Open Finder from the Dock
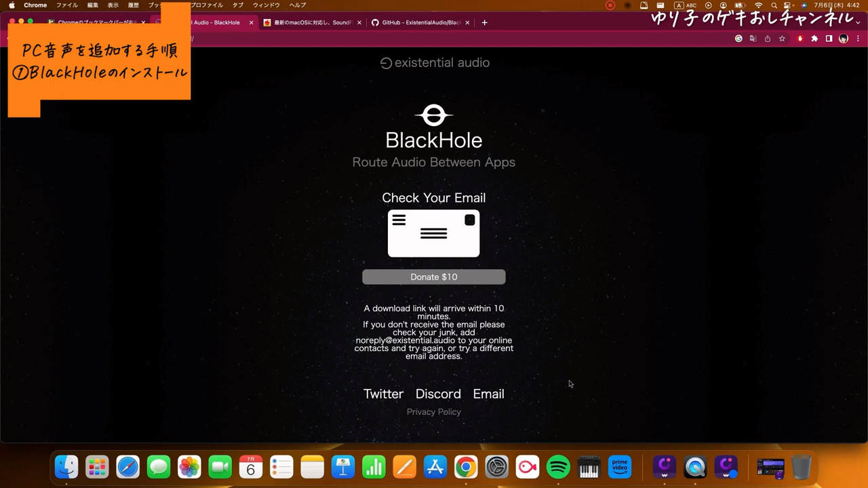The image size is (868, 488). (x=66, y=467)
